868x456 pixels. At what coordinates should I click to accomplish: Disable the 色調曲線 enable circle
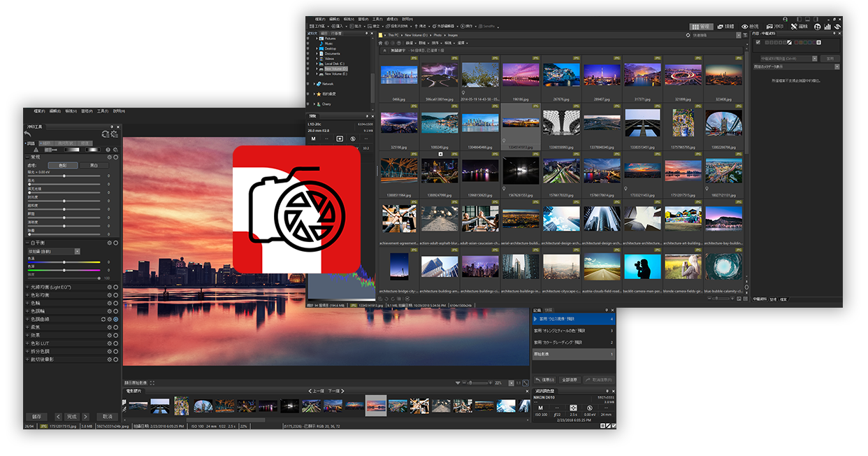pos(115,319)
